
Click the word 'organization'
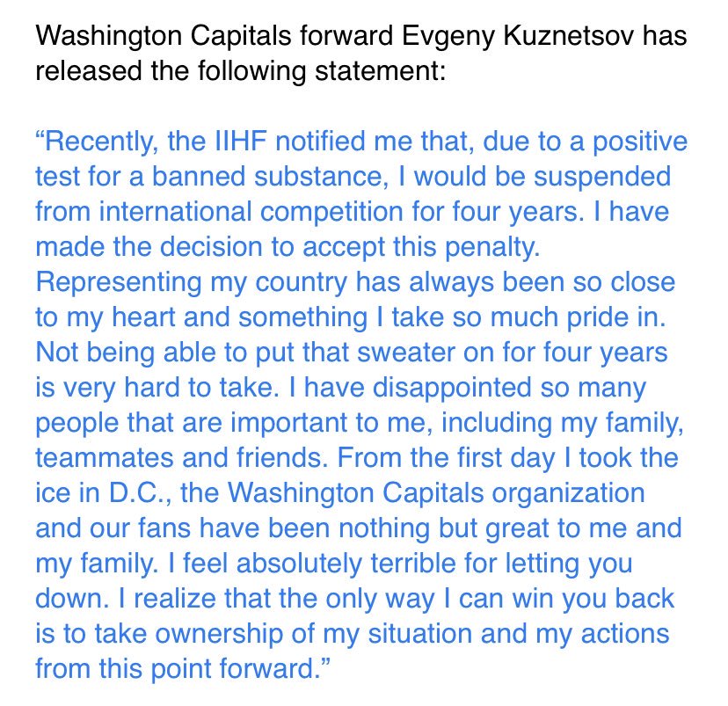pos(568,494)
